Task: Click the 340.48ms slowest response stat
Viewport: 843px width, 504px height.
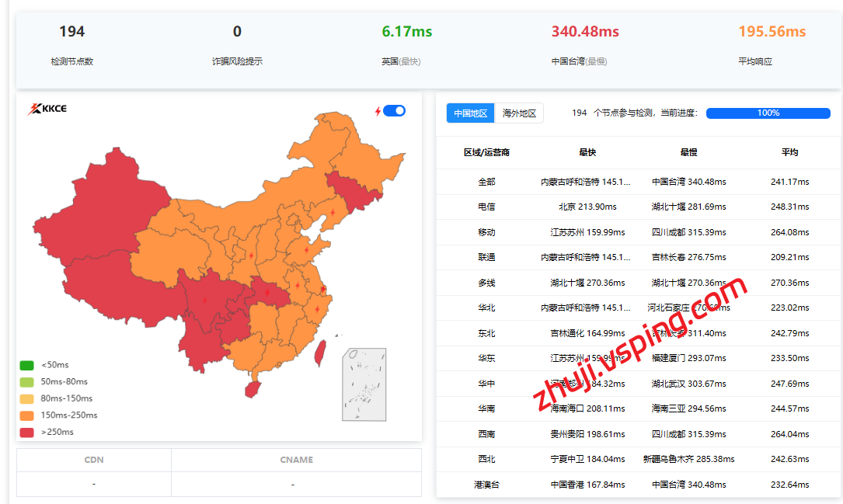Action: pos(585,32)
